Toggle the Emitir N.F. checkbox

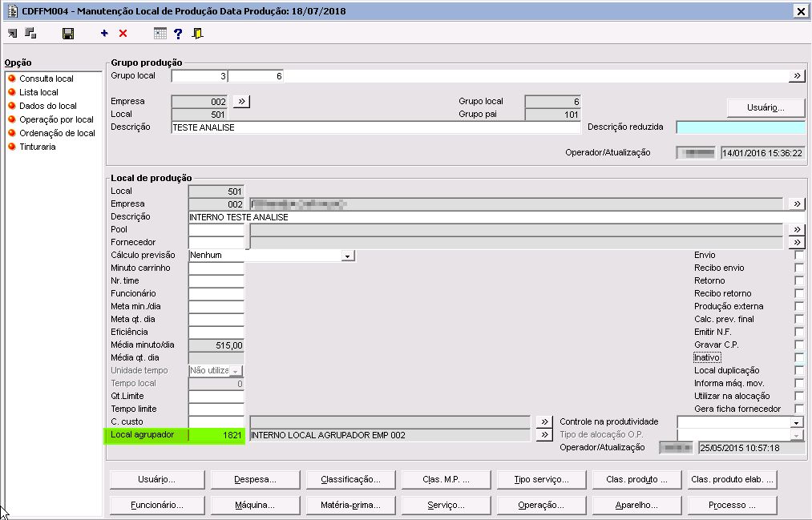pos(799,333)
